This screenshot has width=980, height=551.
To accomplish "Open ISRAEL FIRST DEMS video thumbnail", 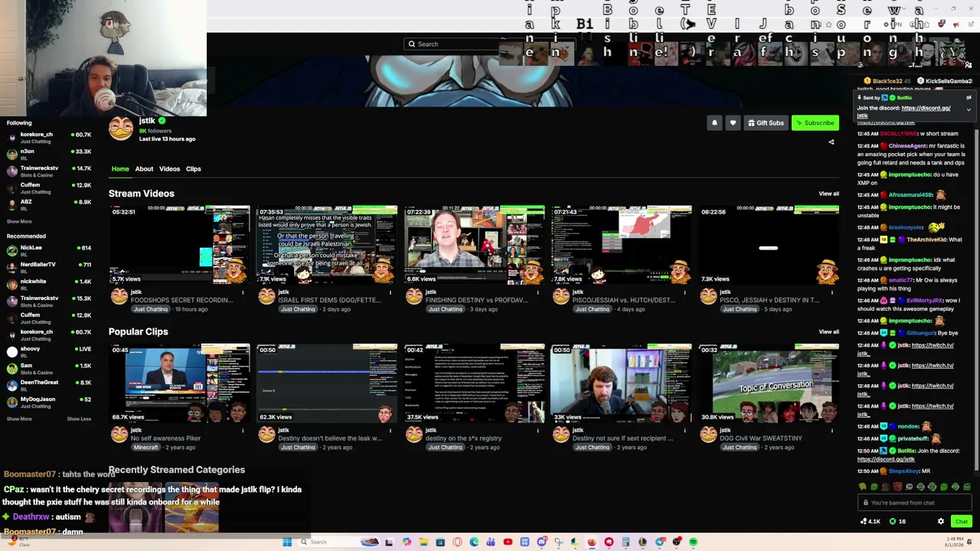I will [327, 245].
